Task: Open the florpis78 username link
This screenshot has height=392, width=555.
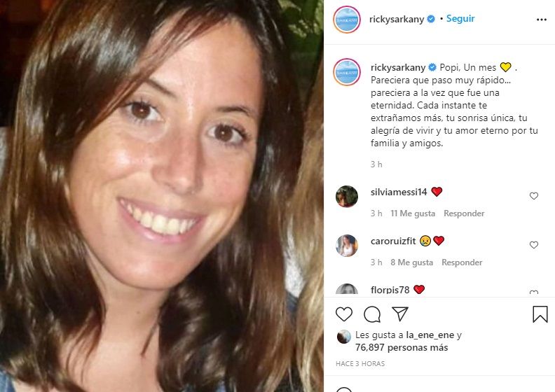Action: 390,290
